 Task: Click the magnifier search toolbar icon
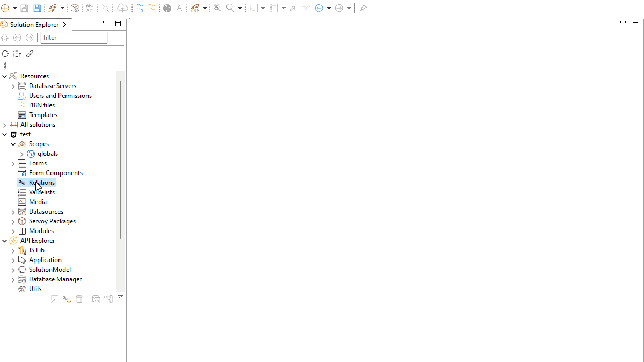click(x=230, y=8)
